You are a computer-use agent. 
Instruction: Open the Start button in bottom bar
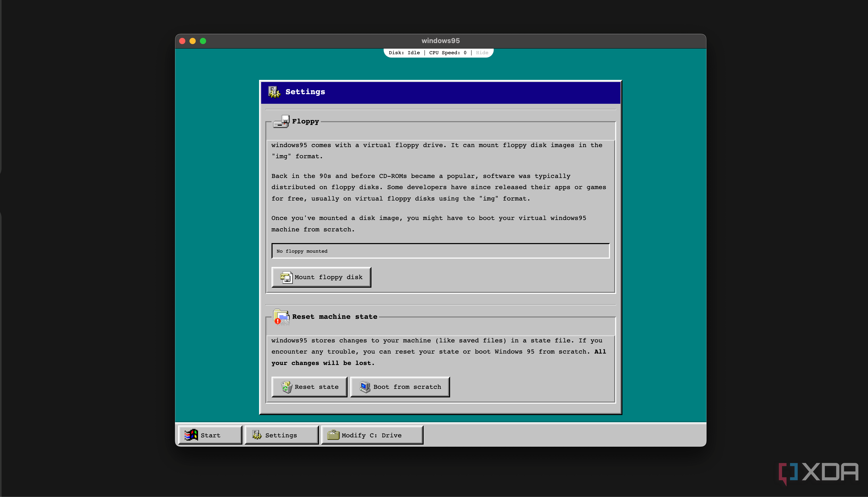(x=210, y=435)
